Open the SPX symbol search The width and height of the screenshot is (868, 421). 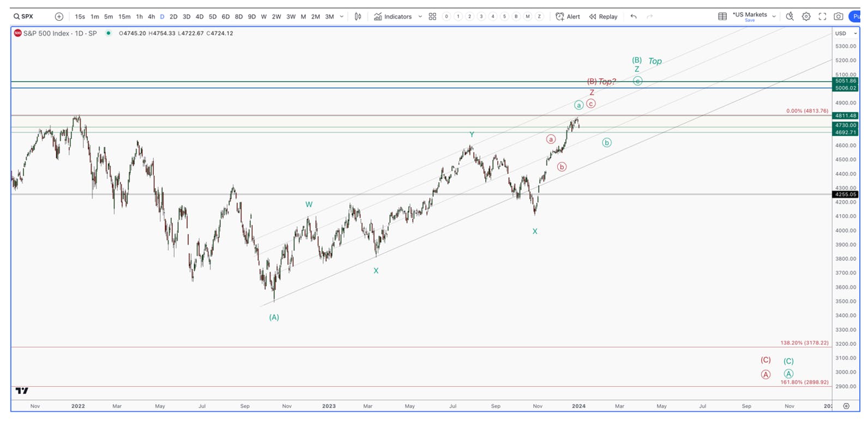23,17
